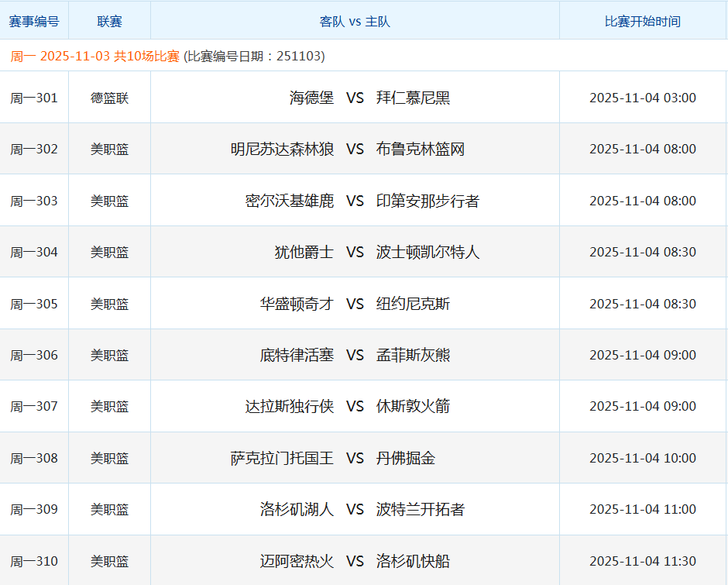The width and height of the screenshot is (728, 585).
Task: Select 丹佛掘金 in match 308
Action: click(x=405, y=458)
